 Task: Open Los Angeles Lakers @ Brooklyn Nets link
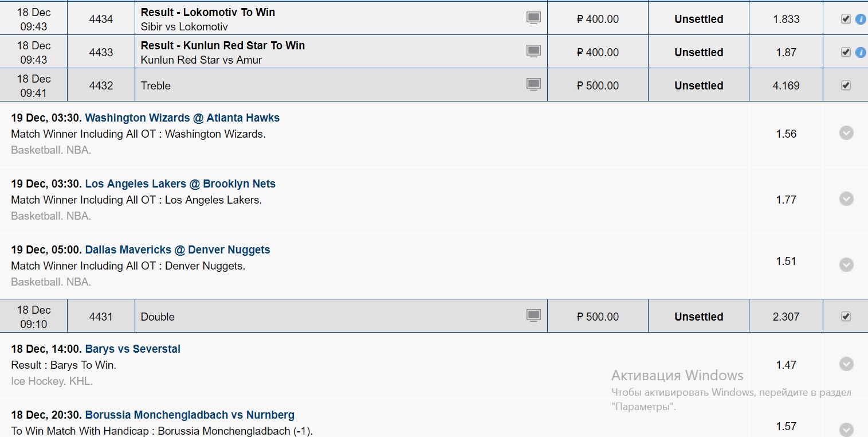(x=180, y=184)
